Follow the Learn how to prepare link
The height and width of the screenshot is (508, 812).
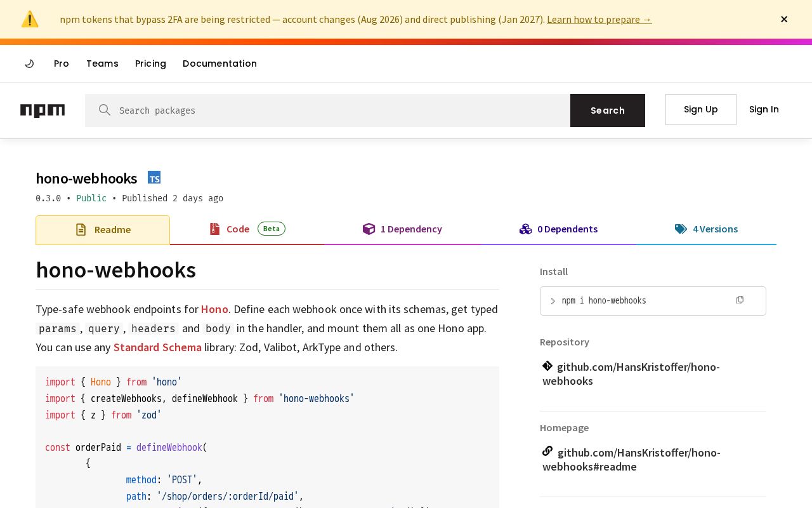tap(599, 19)
